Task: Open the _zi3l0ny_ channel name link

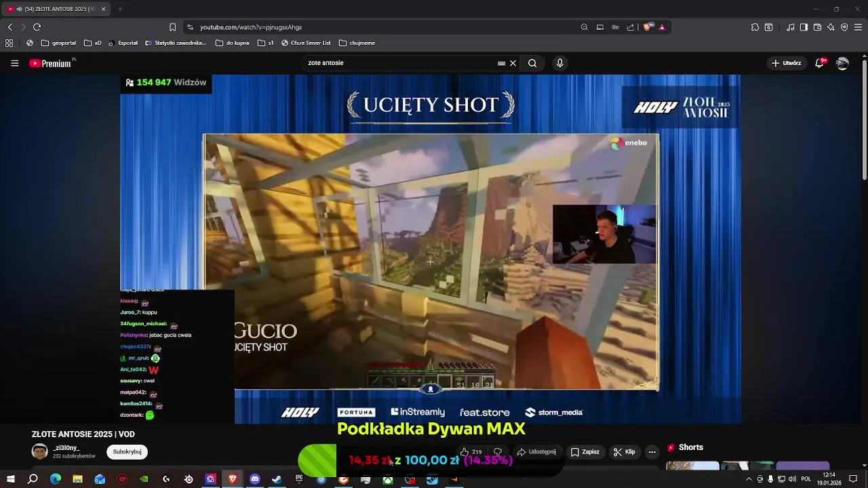Action: tap(66, 448)
